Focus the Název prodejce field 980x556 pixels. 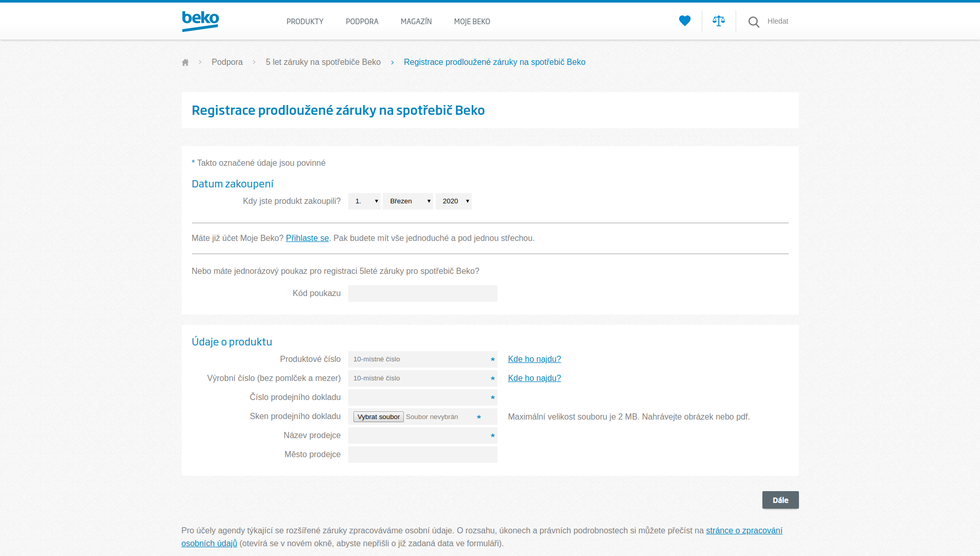(x=423, y=436)
